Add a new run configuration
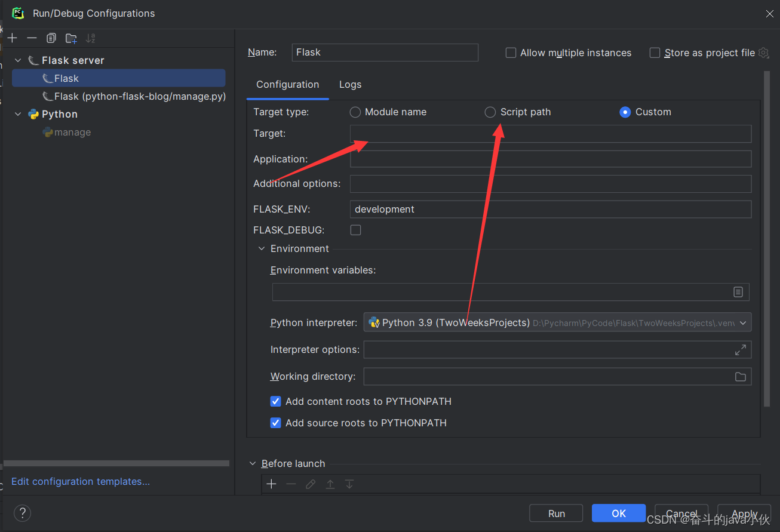 tap(13, 38)
